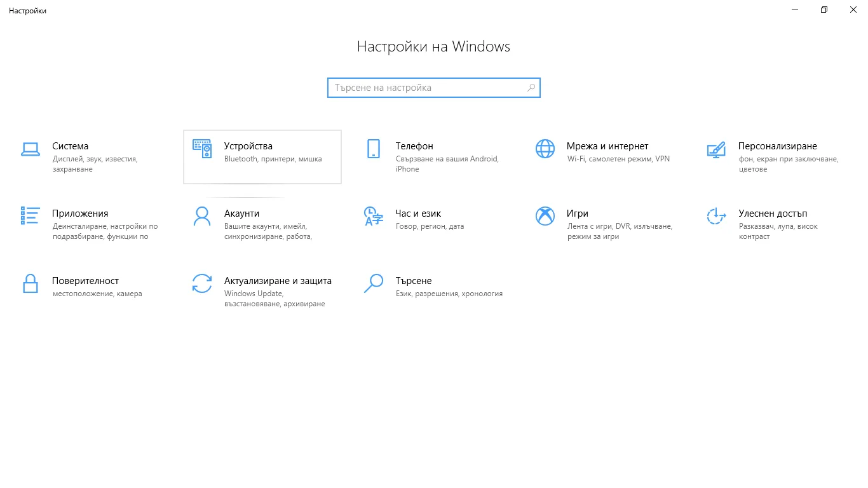This screenshot has width=868, height=488.
Task: Click the text "Wi-Fi, самолетен режим, VPN"
Action: click(x=618, y=159)
